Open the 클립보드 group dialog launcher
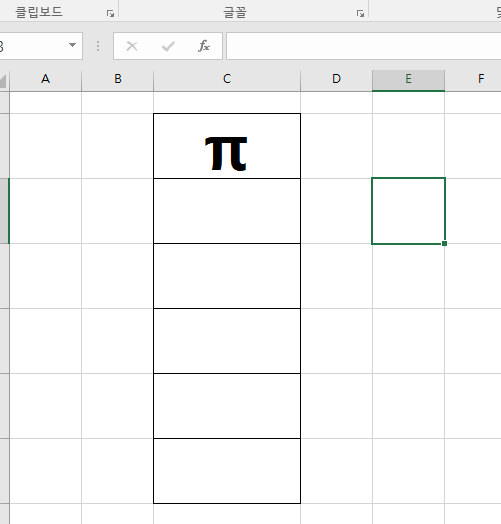 pyautogui.click(x=110, y=14)
